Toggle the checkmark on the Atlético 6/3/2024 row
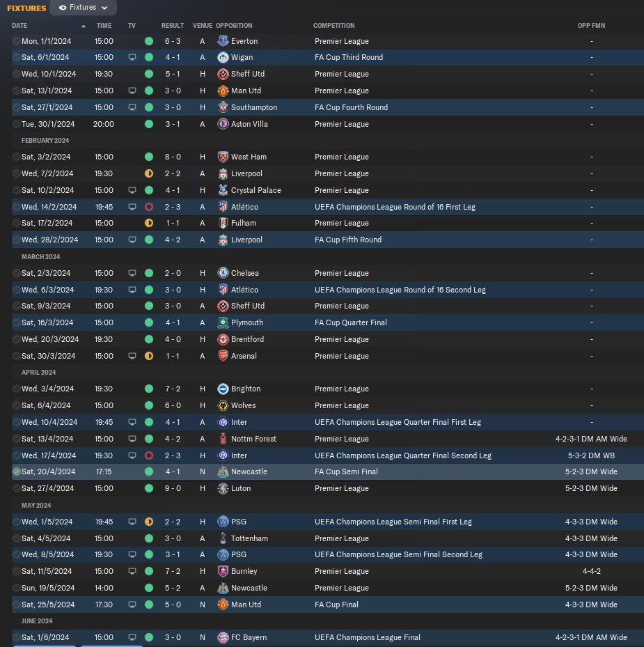This screenshot has width=644, height=647. pos(17,290)
